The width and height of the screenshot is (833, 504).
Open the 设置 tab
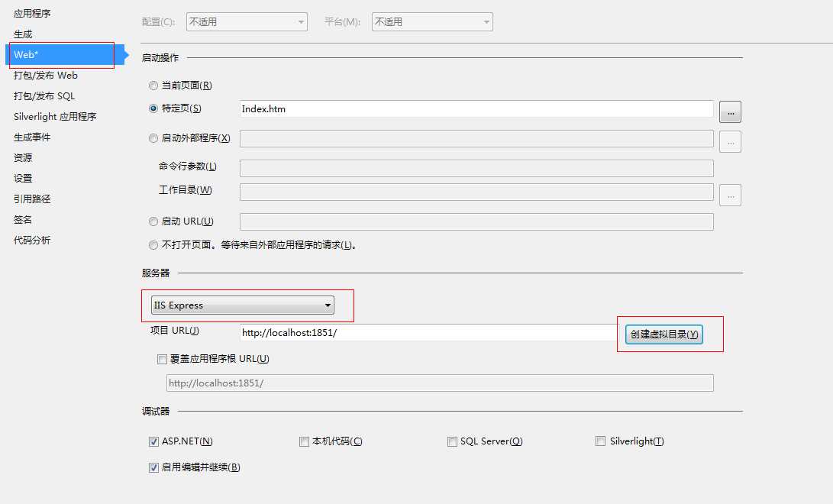click(x=23, y=179)
